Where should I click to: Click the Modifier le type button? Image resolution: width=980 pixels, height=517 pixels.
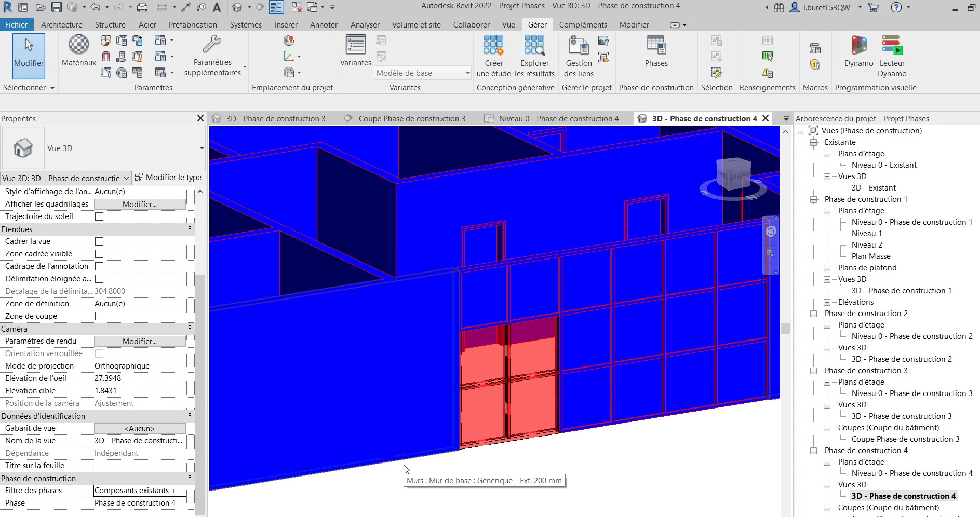(168, 178)
